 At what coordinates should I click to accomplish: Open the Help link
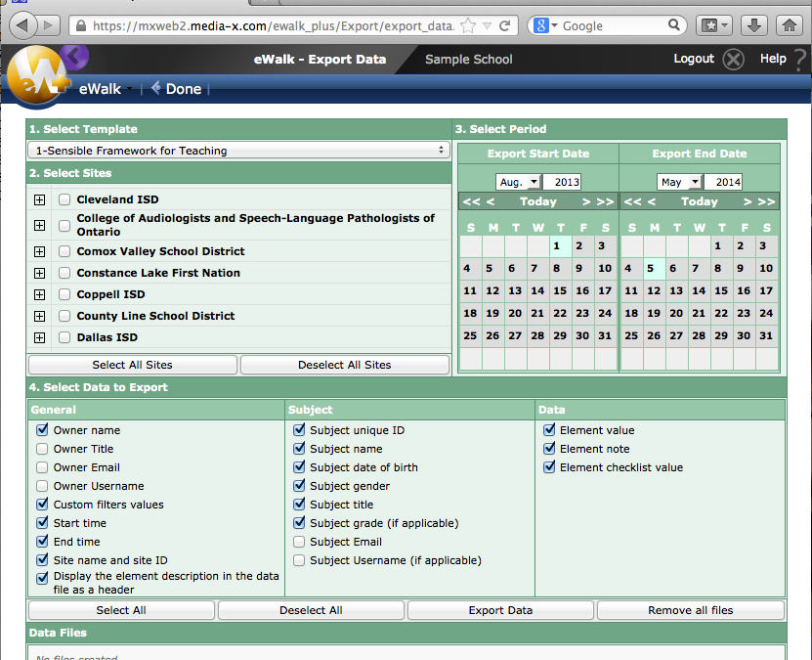point(773,59)
